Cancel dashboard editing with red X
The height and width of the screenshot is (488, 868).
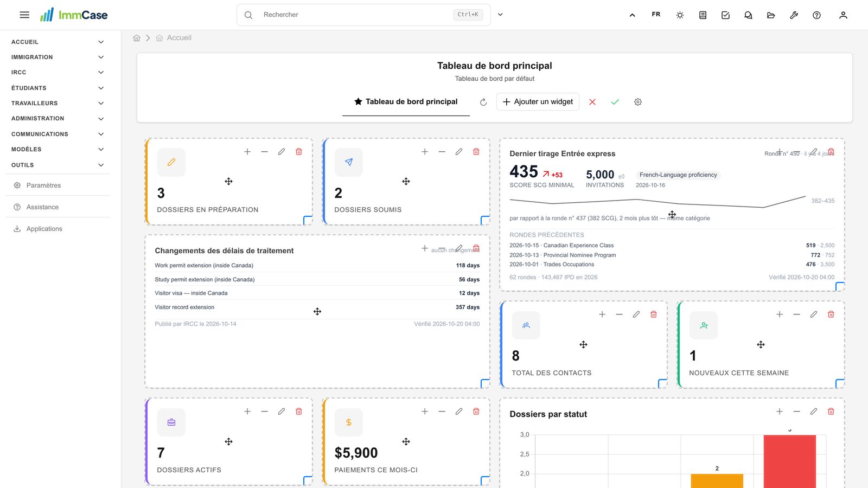(x=592, y=102)
